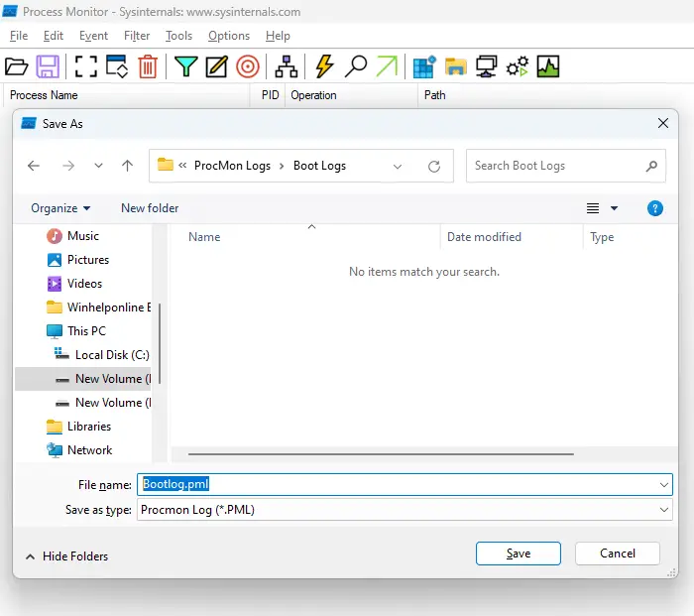The image size is (694, 616).
Task: Change view with the list view icon
Action: point(593,208)
